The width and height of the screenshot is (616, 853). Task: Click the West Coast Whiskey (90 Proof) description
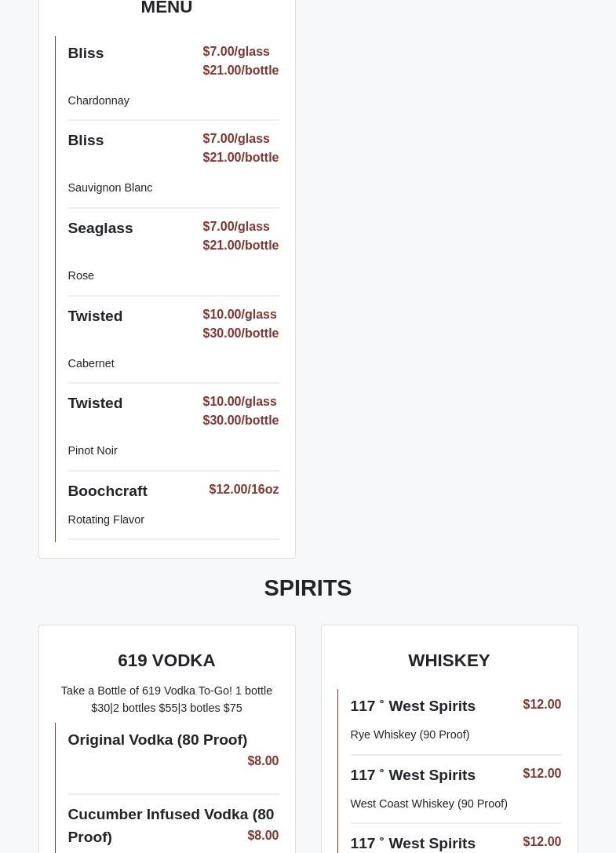point(428,804)
